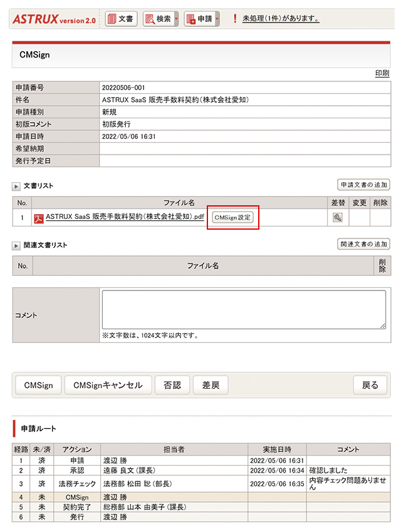The width and height of the screenshot is (401, 532).
Task: Click the 申請文書の追加 button
Action: (x=363, y=185)
